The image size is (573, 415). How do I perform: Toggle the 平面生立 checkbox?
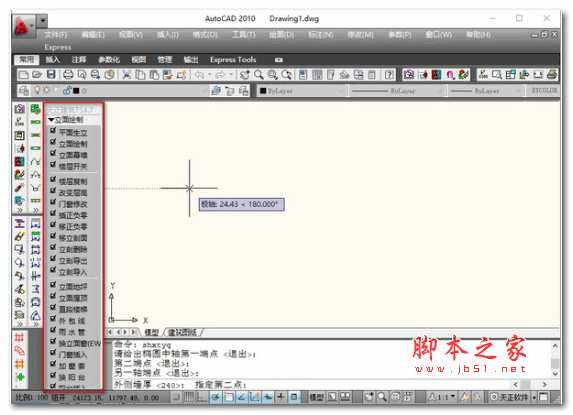tap(53, 130)
